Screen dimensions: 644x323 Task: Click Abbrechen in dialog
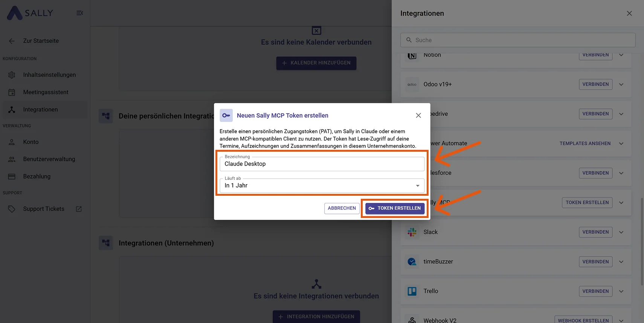click(342, 208)
